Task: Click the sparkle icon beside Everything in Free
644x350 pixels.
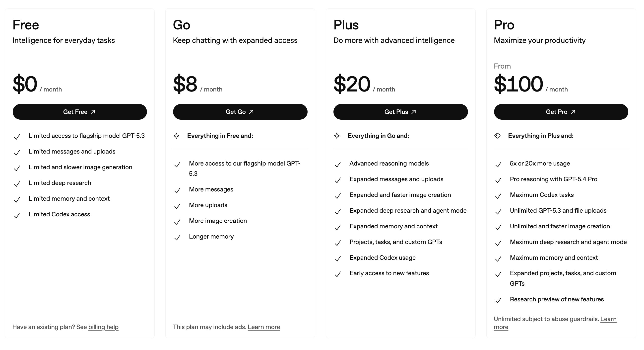Action: [x=177, y=136]
